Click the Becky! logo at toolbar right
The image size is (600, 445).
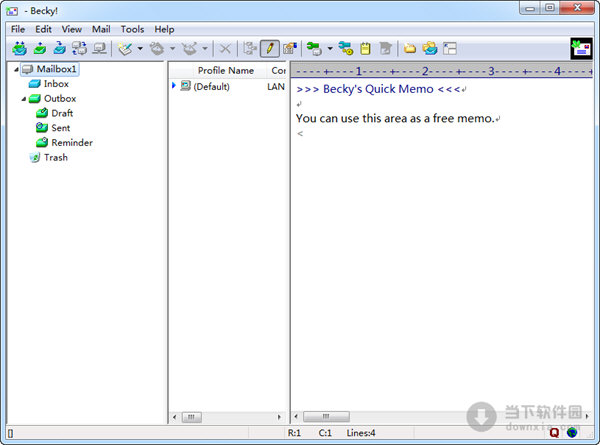581,49
